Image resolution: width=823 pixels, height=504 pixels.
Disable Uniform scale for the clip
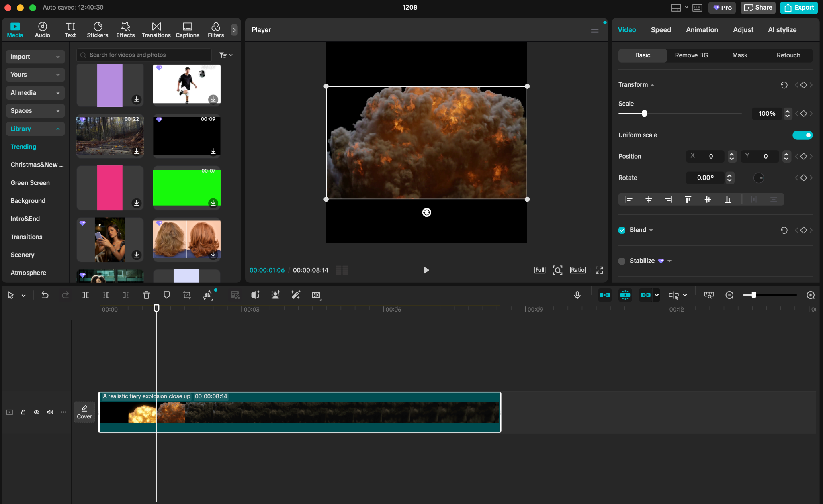802,135
